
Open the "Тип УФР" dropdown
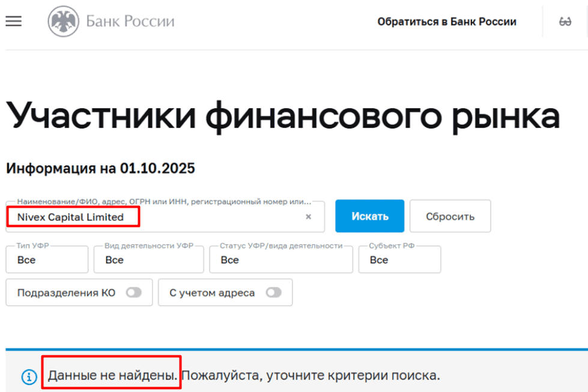point(46,259)
